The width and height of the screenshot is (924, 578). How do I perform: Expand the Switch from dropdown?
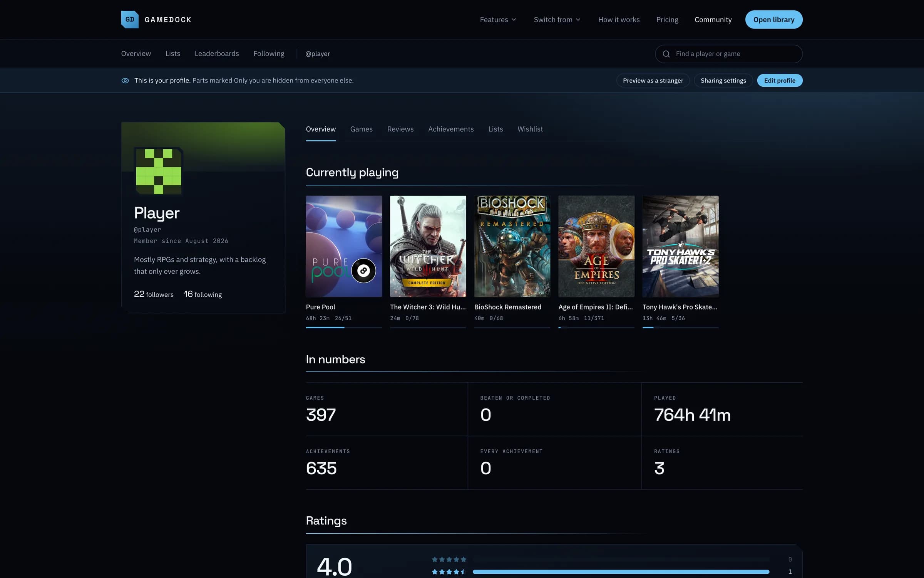tap(557, 20)
